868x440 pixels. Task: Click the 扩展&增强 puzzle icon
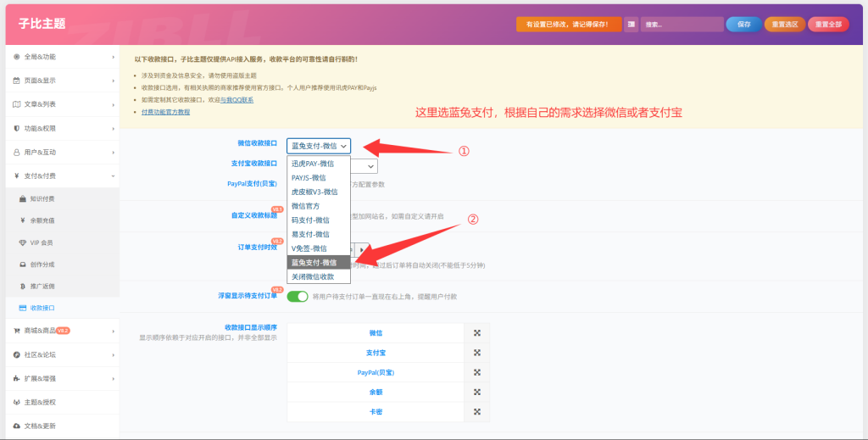pos(17,379)
